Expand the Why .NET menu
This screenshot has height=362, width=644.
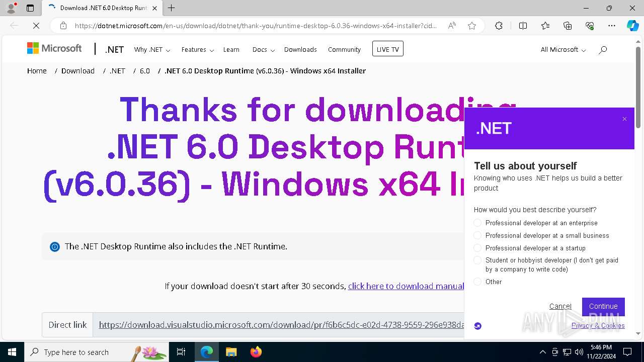point(152,49)
